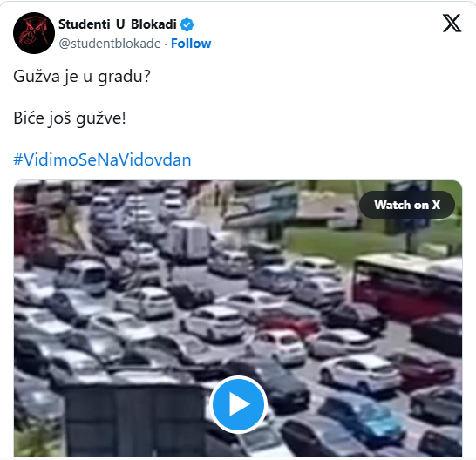Click the bright blue car in the video
The height and width of the screenshot is (460, 476).
pyautogui.click(x=363, y=414)
